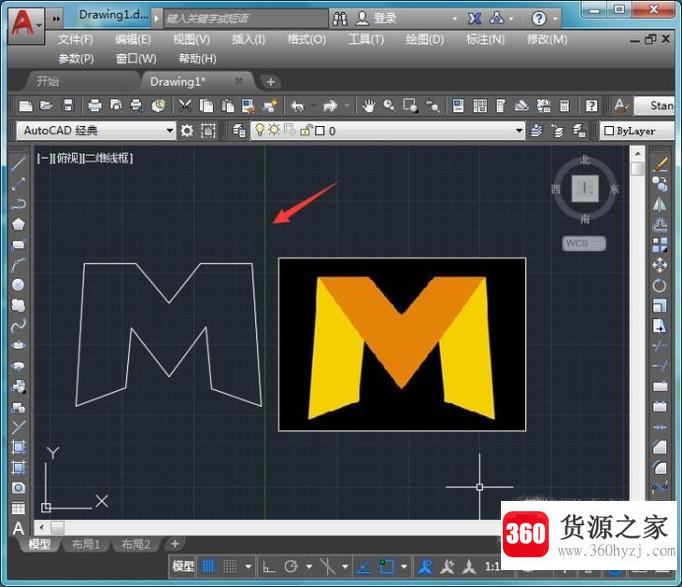
Task: Toggle isometric drafting in status bar
Action: pos(328,566)
